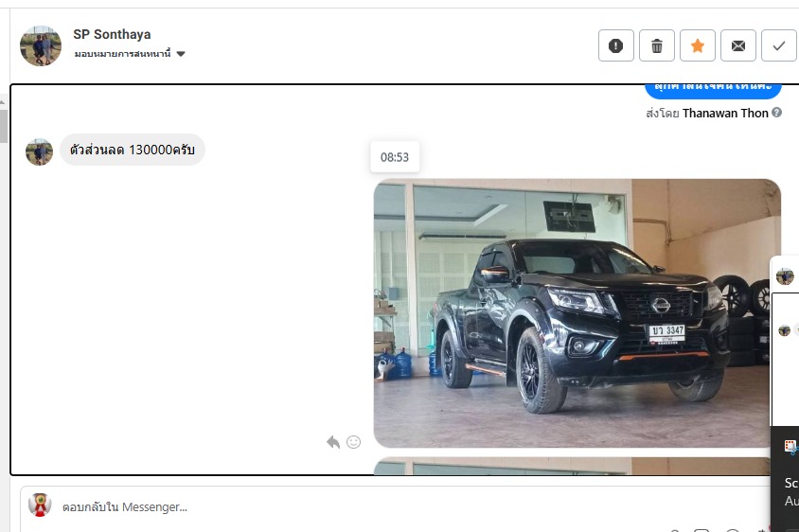
Task: Type in the Messenger reply field
Action: point(379,506)
